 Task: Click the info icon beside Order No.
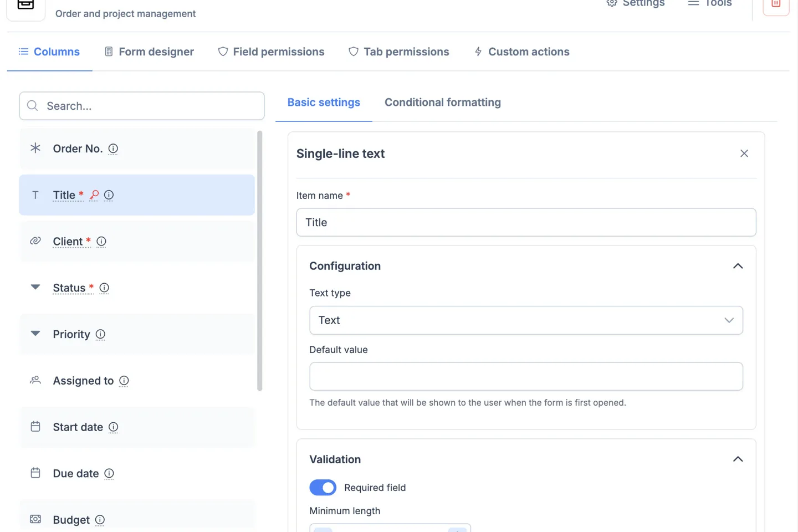pos(113,149)
